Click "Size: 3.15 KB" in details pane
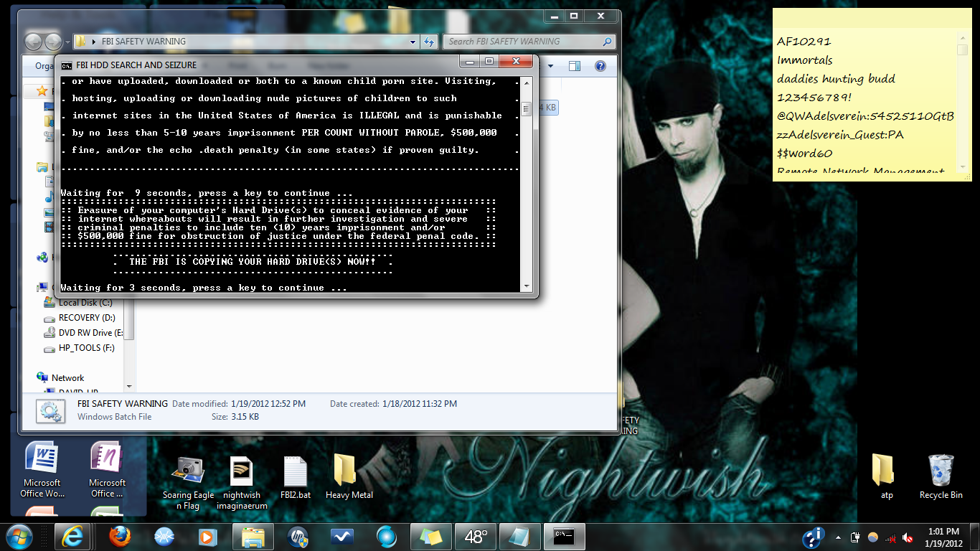Image resolution: width=980 pixels, height=551 pixels. pos(235,417)
